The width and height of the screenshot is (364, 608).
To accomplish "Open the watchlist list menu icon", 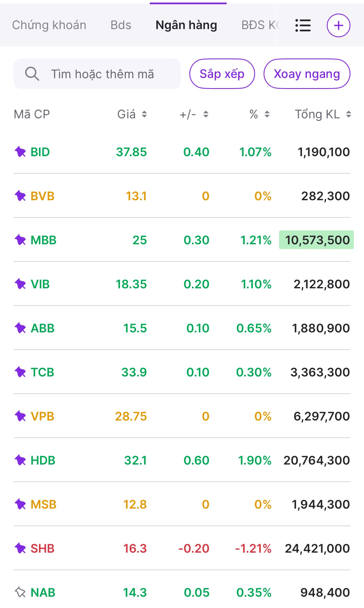I will tap(303, 25).
